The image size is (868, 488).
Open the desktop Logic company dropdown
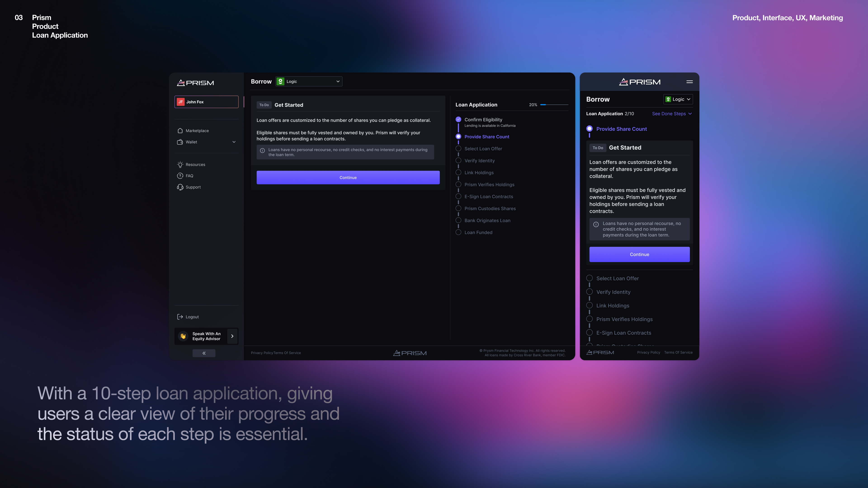(309, 82)
